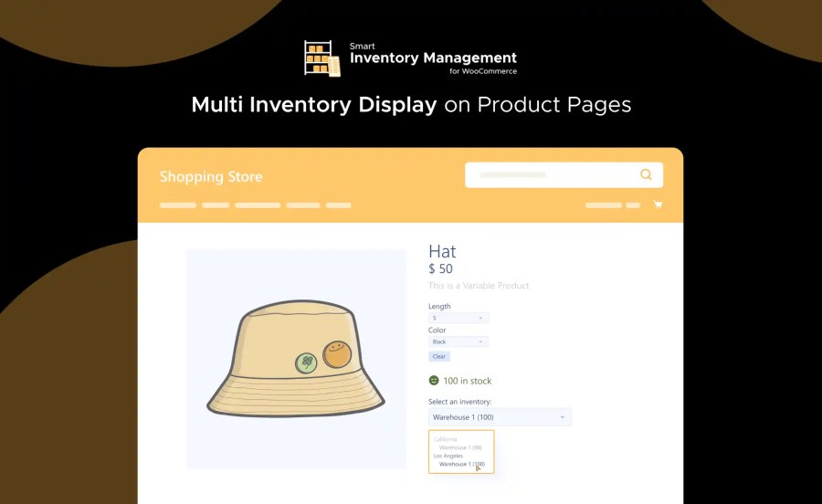The image size is (822, 504).
Task: Choose Warehouse 1 (98) under California
Action: pos(460,447)
